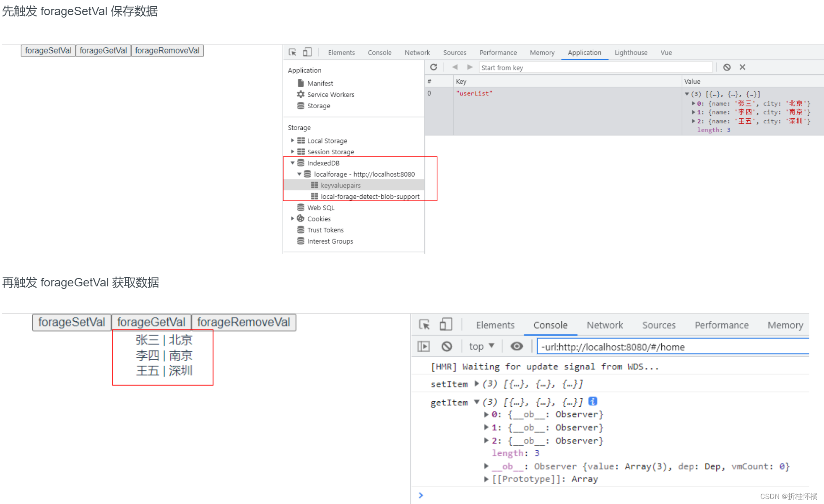Toggle live expression eye icon
Viewport: 824px width, 504px height.
click(x=517, y=346)
